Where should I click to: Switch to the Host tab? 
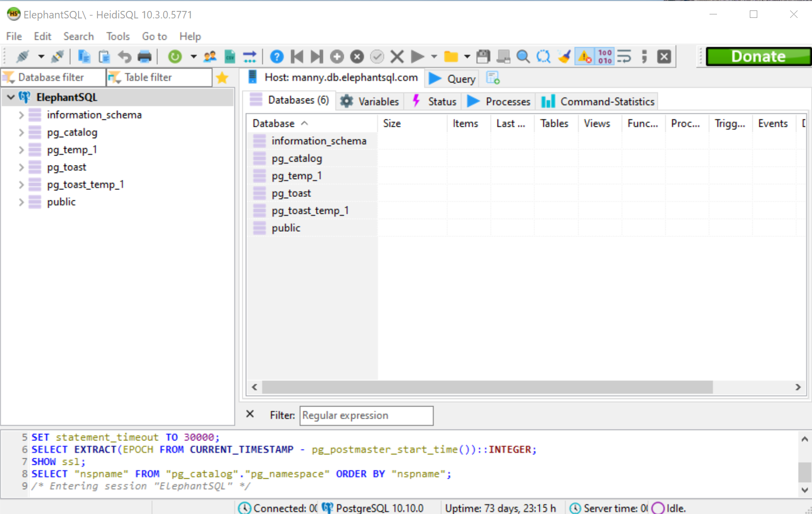pos(333,78)
